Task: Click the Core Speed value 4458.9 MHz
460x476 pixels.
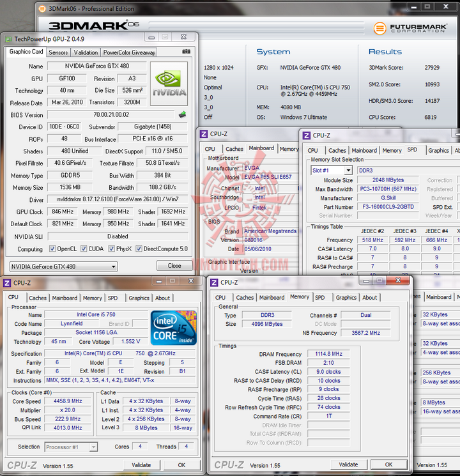Action: click(68, 401)
